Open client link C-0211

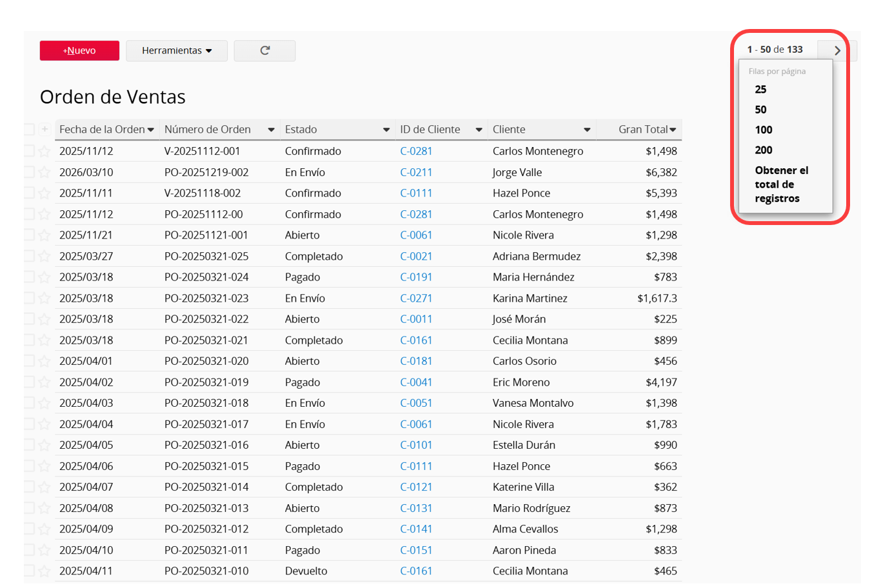pyautogui.click(x=416, y=172)
